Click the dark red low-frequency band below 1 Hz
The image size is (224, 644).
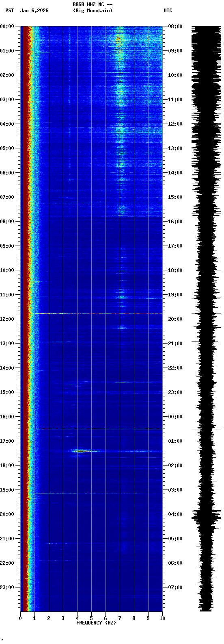click(25, 319)
